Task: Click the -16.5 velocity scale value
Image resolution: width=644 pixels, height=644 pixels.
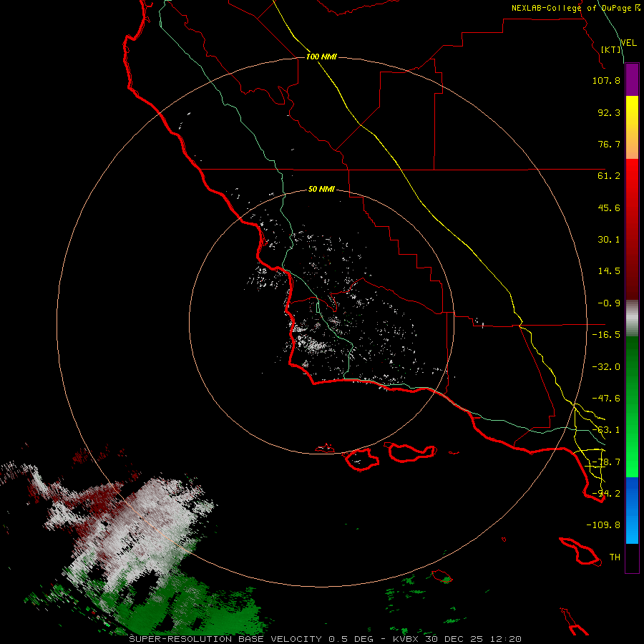Action: pos(606,335)
